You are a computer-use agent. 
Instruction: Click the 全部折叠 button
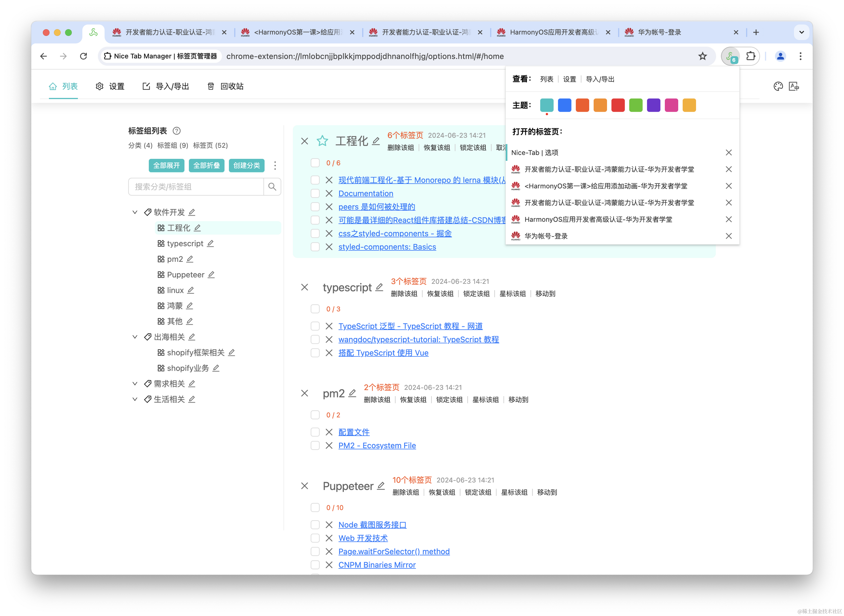tap(207, 165)
